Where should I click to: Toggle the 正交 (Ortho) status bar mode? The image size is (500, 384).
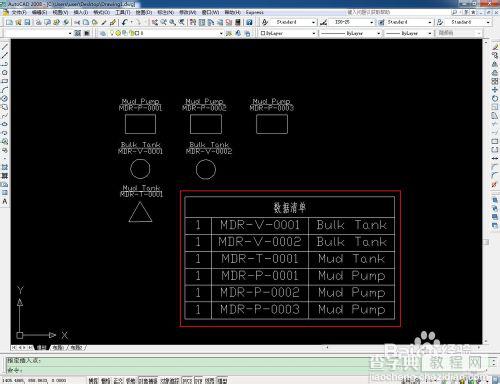(118, 380)
